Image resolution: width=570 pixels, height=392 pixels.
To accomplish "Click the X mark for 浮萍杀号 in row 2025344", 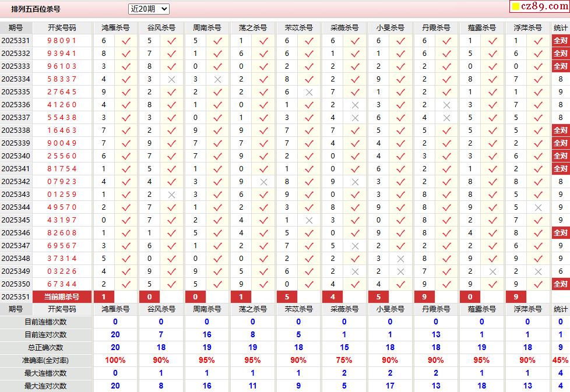I will [x=539, y=207].
